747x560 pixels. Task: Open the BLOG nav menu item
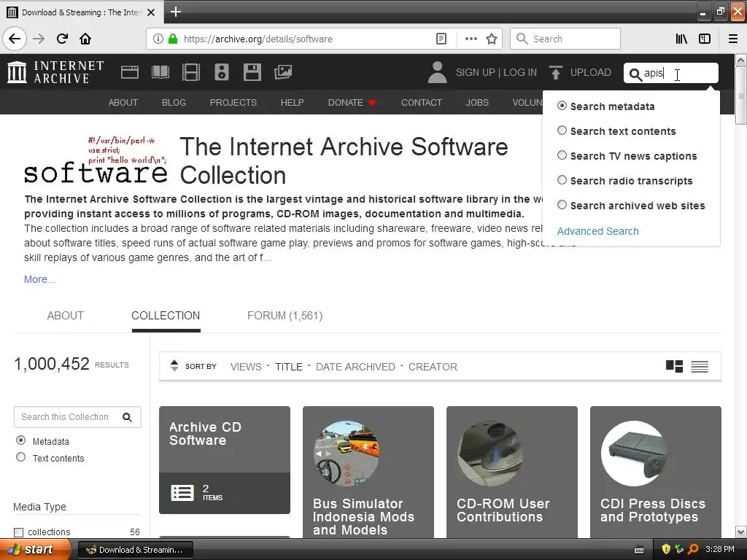tap(174, 102)
